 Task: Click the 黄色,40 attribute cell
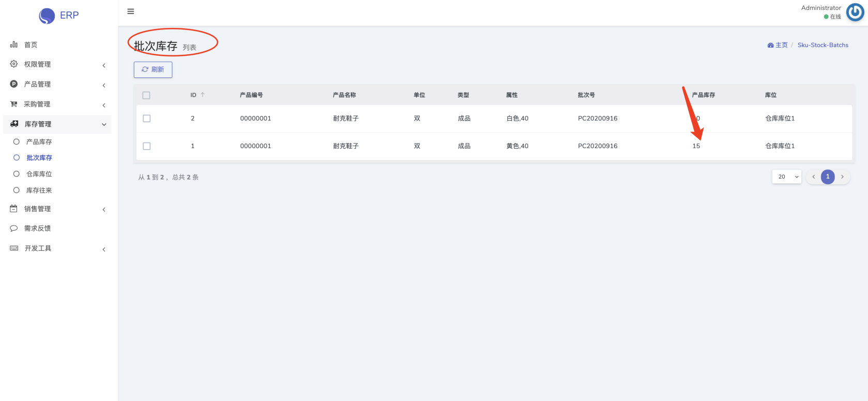point(517,146)
